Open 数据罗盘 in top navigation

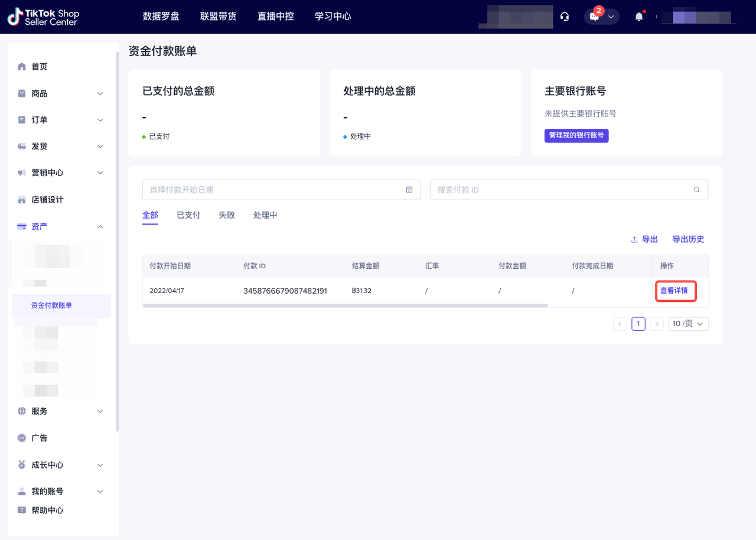pyautogui.click(x=161, y=17)
